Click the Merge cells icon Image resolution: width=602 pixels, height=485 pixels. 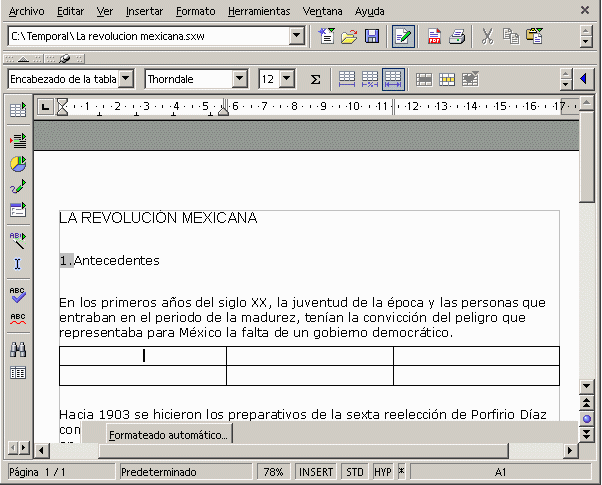pyautogui.click(x=424, y=79)
